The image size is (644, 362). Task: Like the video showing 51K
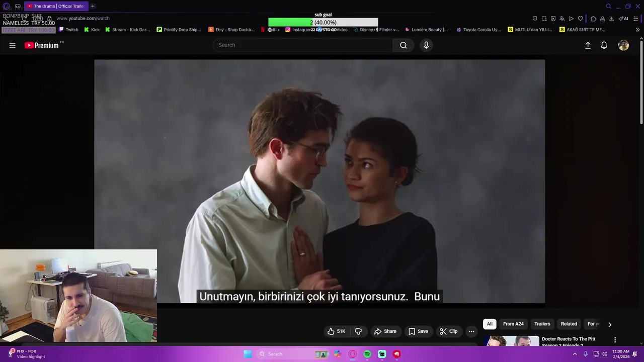coord(336,331)
